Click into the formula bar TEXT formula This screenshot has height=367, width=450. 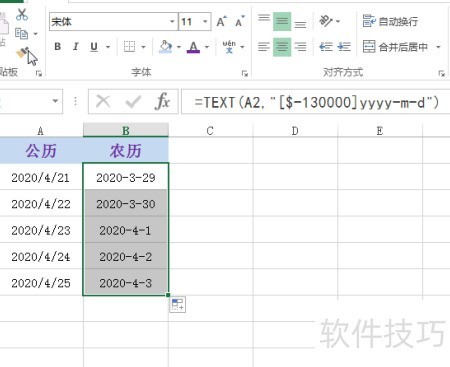tap(317, 102)
